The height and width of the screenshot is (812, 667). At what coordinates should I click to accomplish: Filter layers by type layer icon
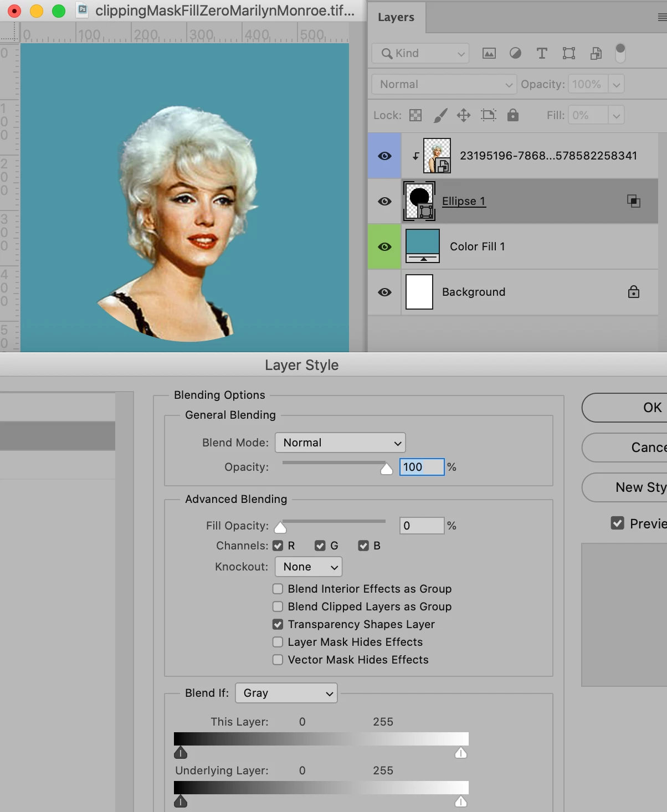point(542,53)
